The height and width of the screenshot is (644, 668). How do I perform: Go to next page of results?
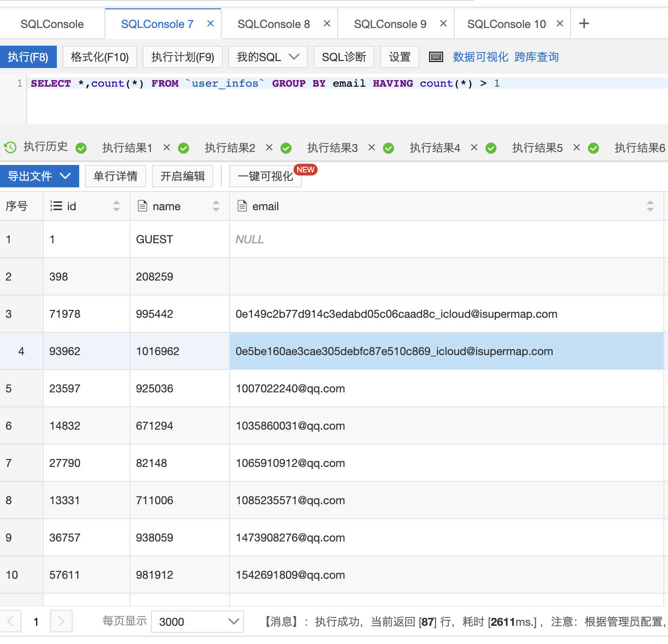click(x=61, y=621)
